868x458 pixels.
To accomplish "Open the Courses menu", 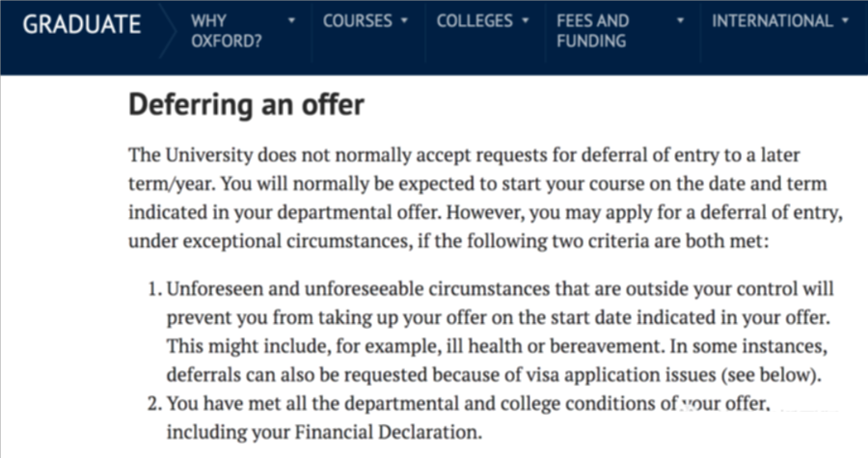I will pos(358,21).
